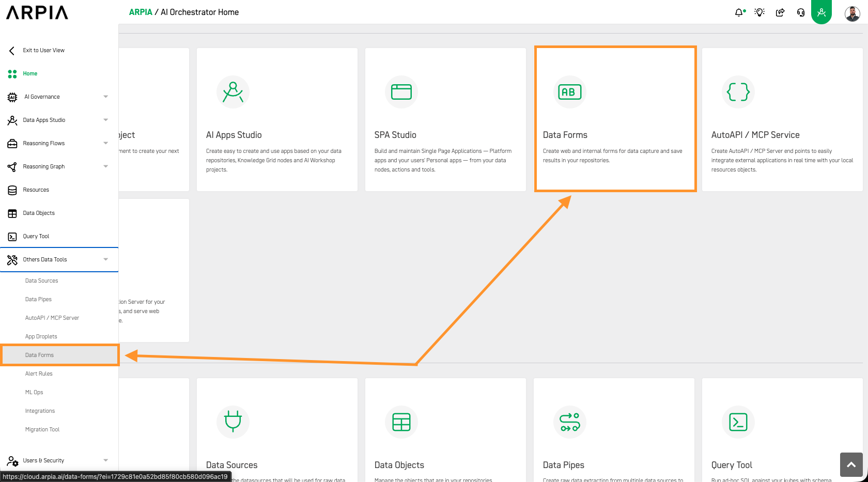Open App Droplets submenu item
Image resolution: width=868 pixels, height=482 pixels.
coord(41,337)
